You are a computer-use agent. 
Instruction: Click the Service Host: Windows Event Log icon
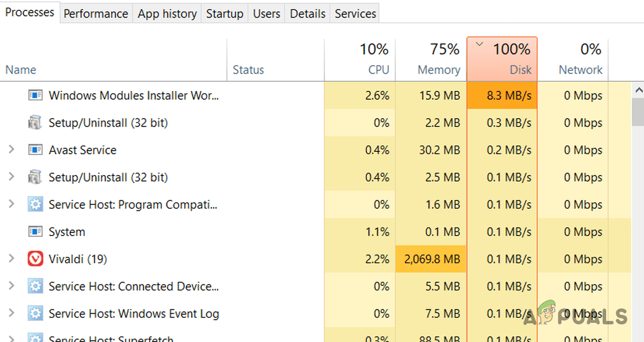[35, 313]
